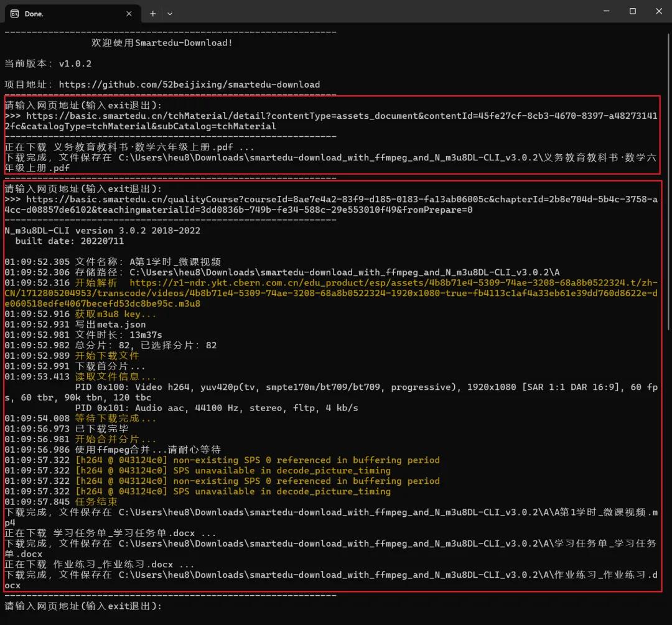Screen dimensions: 672x625
Task: Click the 读取文件信息... line
Action: (x=80, y=377)
